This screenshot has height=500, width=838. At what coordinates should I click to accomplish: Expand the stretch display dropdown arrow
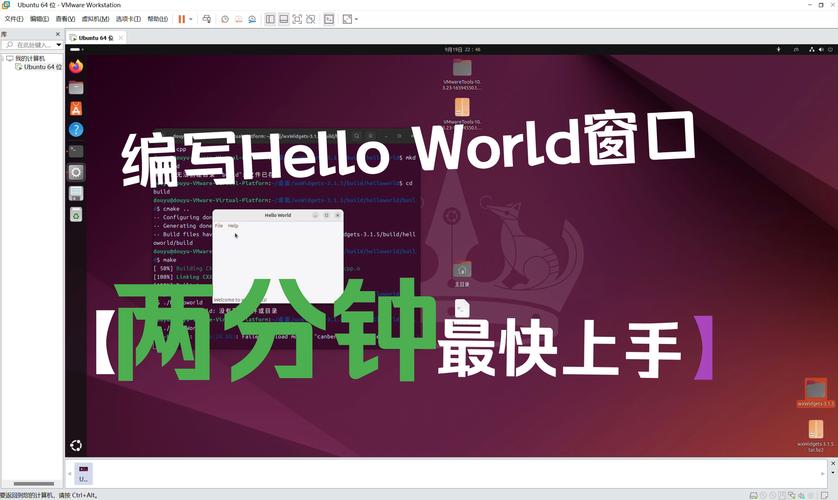point(356,19)
